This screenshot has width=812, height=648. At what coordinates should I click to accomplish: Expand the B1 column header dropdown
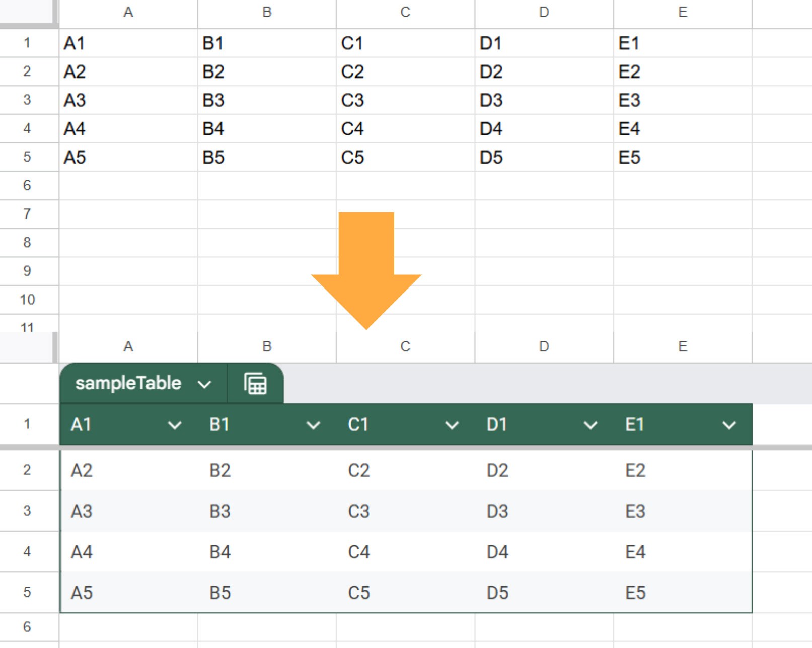pos(313,425)
